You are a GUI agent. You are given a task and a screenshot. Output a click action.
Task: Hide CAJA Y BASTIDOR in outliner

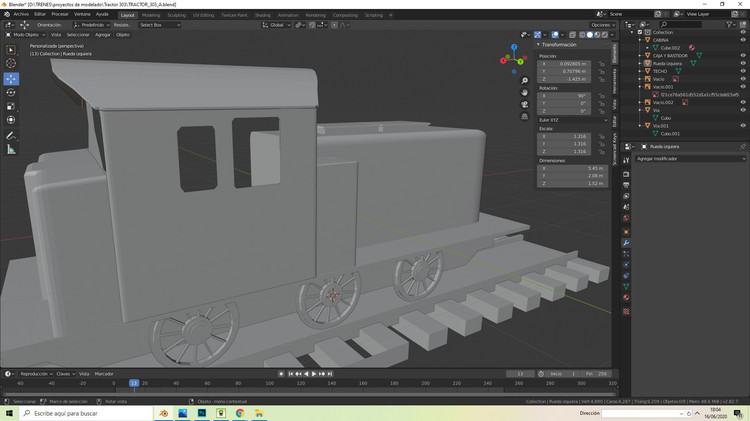point(743,55)
